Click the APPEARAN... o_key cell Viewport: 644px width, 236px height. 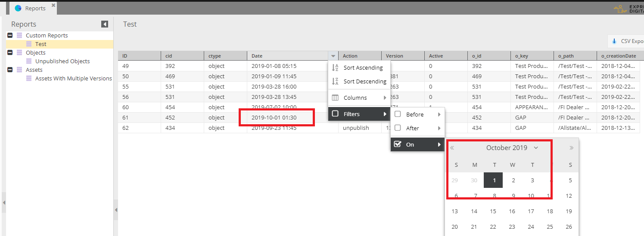click(532, 107)
